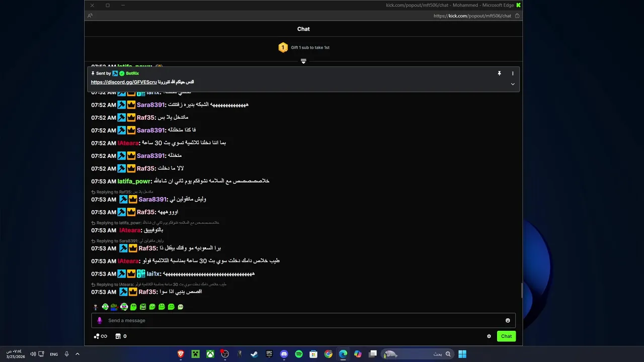The width and height of the screenshot is (644, 362).
Task: Open Sara8391 name under 'Replying to Raf35'
Action: (x=152, y=200)
